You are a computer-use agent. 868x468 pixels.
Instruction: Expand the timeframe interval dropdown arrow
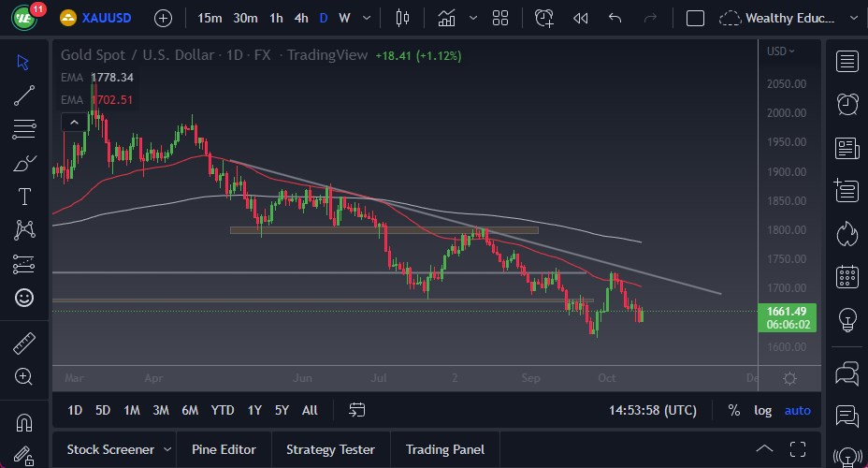[365, 18]
